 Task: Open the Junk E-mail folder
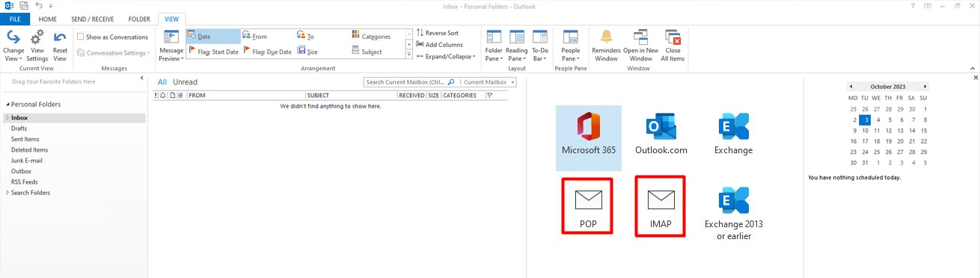tap(27, 160)
